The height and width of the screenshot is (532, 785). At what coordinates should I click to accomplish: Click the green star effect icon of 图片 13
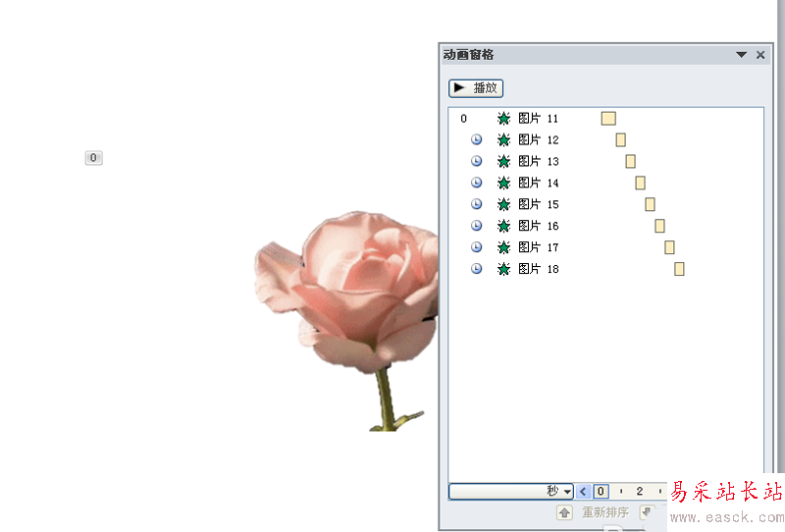pos(503,162)
